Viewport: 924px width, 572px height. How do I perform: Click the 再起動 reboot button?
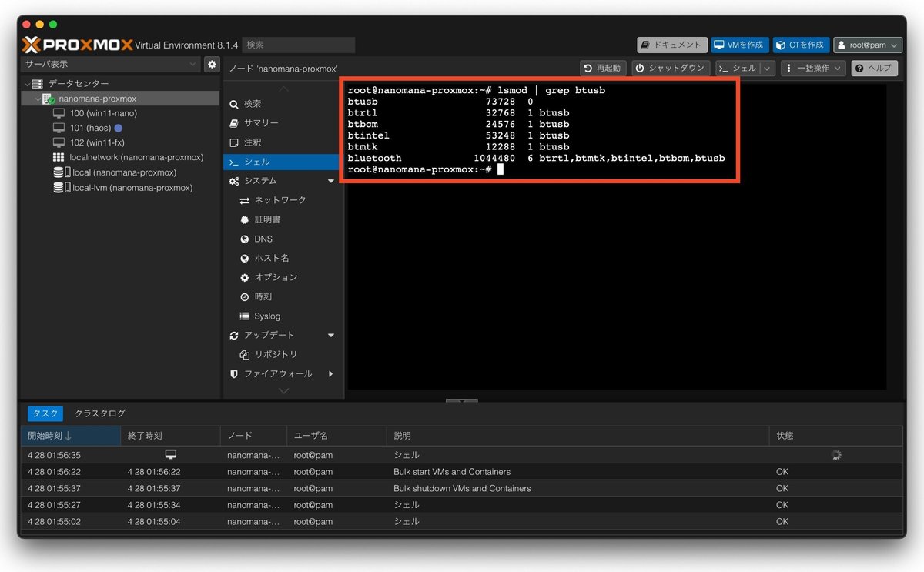tap(604, 68)
